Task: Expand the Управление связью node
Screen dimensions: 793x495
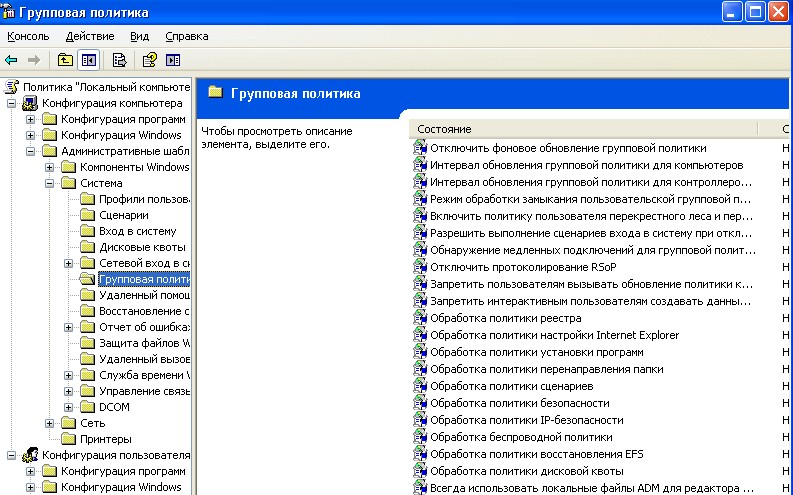Action: point(68,391)
